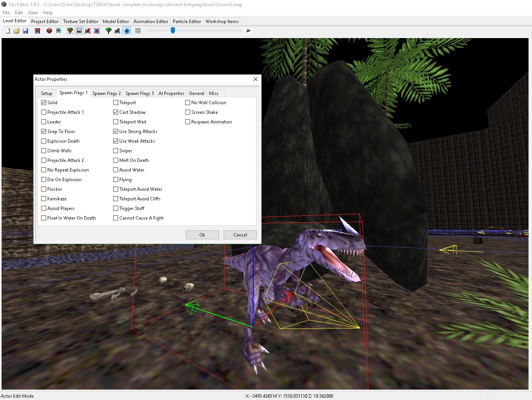The image size is (532, 400).
Task: Click the crossed-out tree toolbar icon
Action: click(70, 31)
